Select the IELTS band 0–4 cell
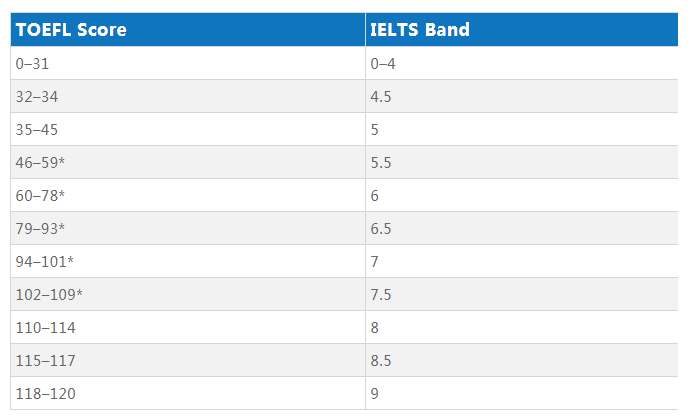 [x=522, y=63]
